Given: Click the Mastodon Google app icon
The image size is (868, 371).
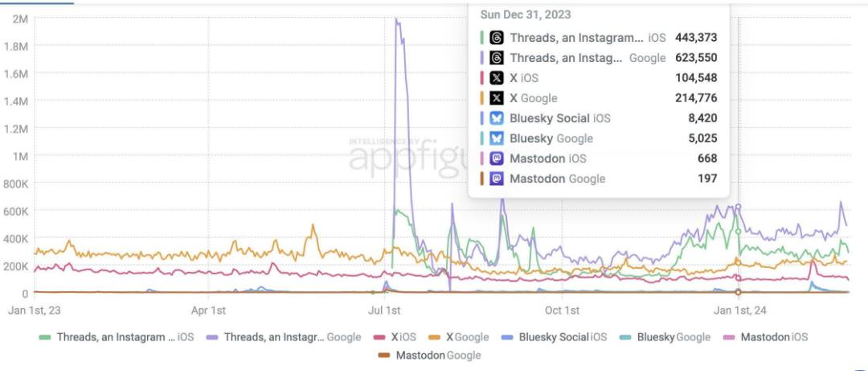Looking at the screenshot, I should [x=497, y=179].
